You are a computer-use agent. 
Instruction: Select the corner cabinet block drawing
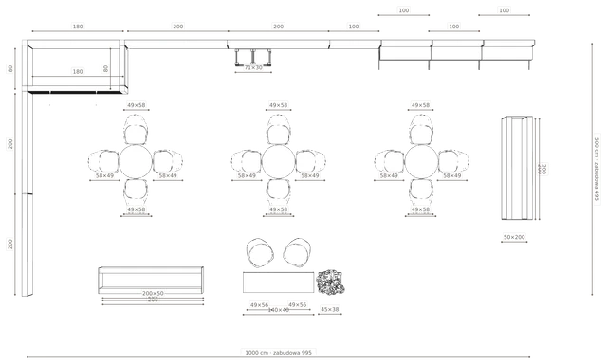(x=76, y=67)
